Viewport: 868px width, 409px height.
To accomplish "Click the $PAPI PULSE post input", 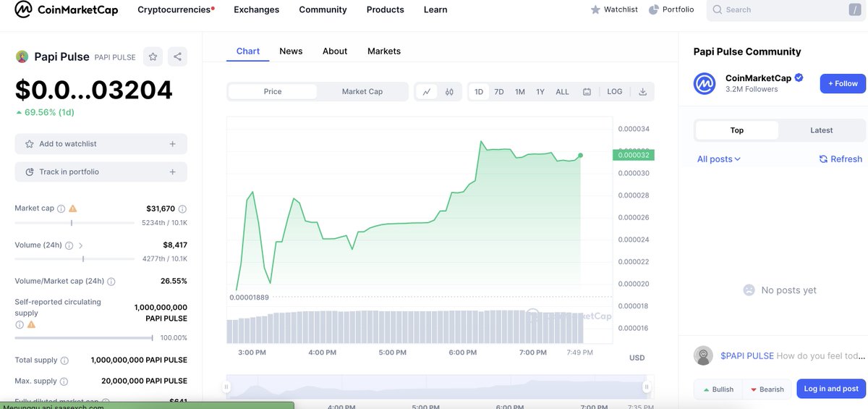I will click(x=793, y=355).
